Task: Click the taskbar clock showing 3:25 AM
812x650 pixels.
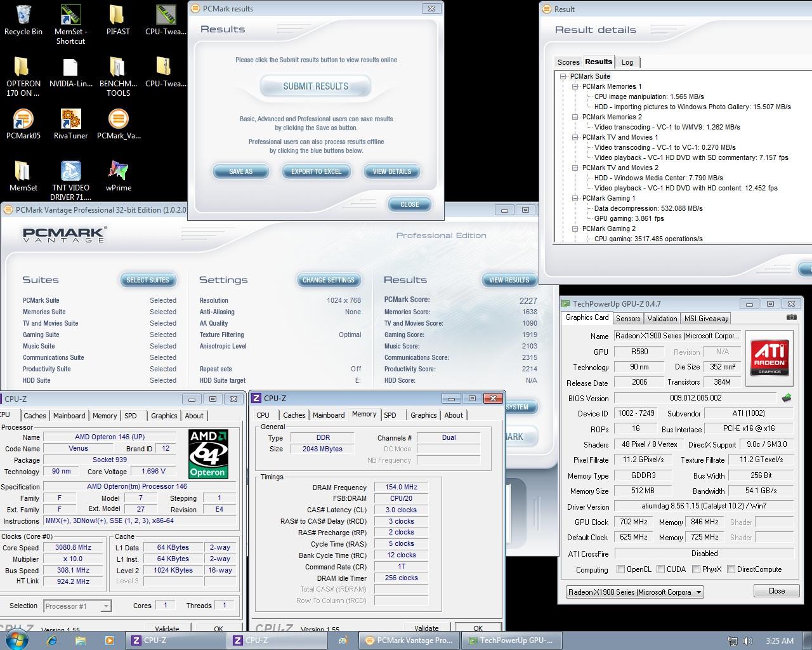Action: coord(780,641)
